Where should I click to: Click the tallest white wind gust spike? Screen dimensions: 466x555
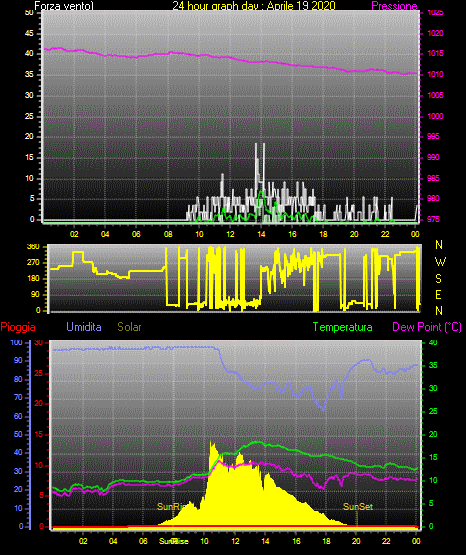pyautogui.click(x=257, y=166)
